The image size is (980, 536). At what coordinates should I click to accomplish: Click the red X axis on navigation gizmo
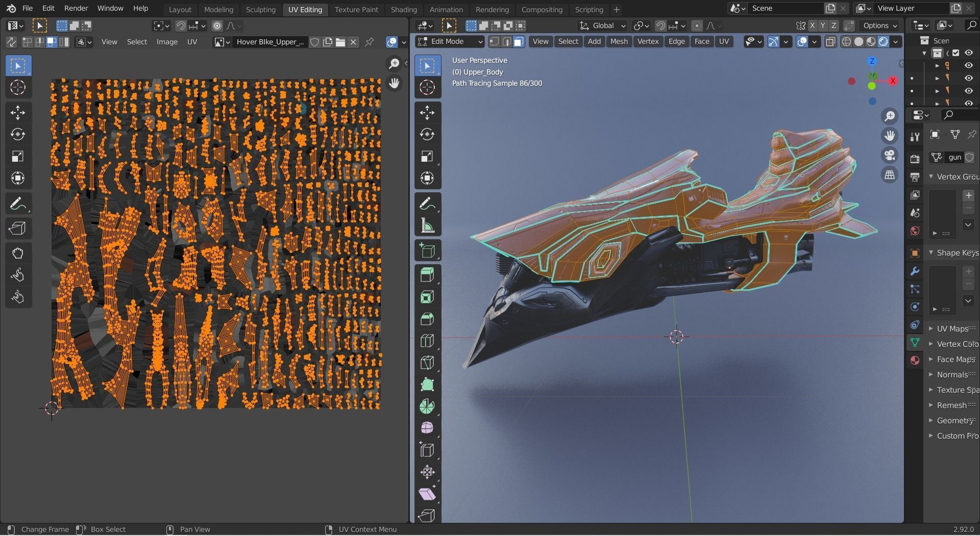[x=893, y=81]
